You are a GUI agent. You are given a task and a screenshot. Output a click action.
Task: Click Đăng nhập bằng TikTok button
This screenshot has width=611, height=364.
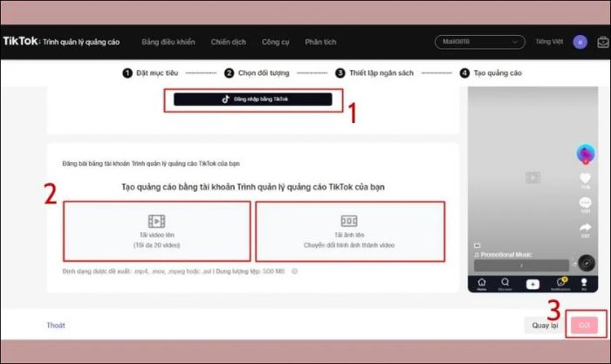coord(253,100)
